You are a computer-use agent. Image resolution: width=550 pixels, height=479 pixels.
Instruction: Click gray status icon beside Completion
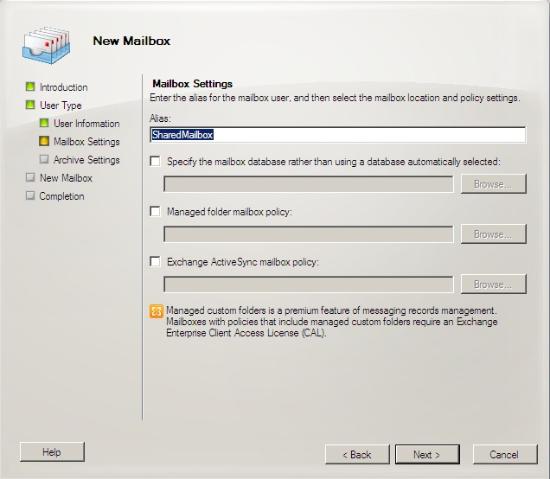(31, 196)
